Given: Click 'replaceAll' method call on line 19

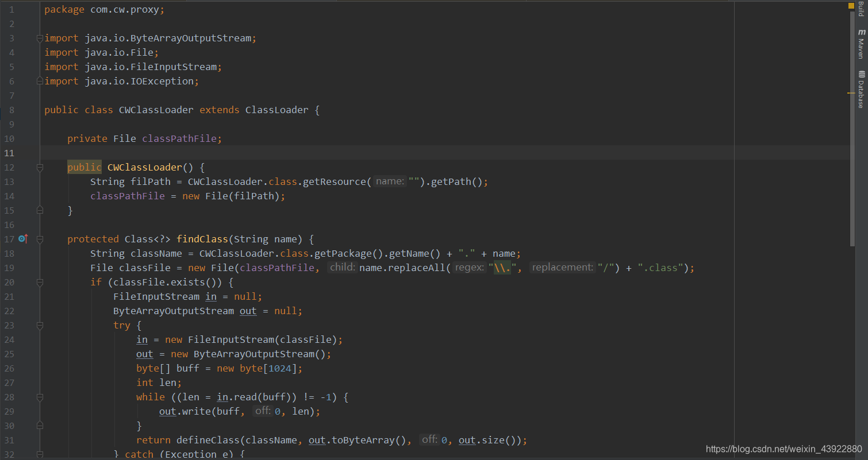Looking at the screenshot, I should tap(417, 268).
